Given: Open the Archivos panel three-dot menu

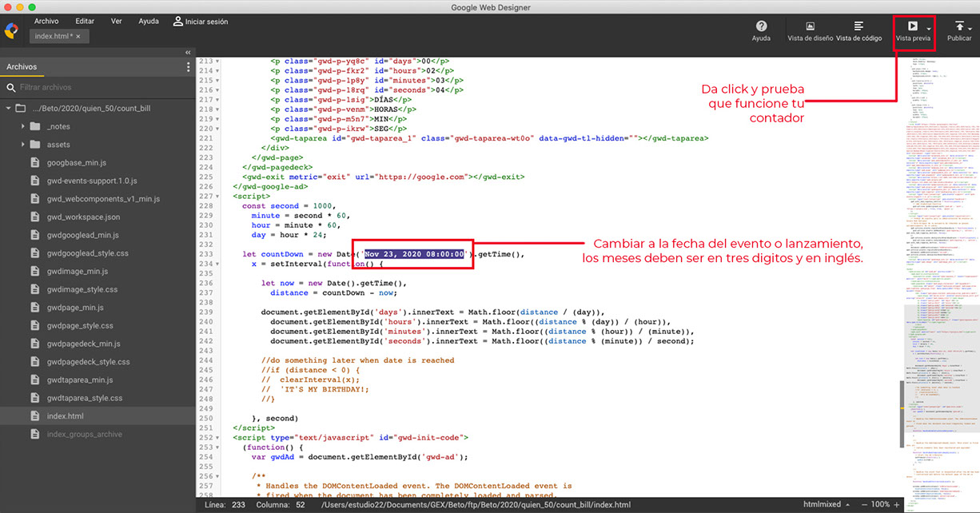Looking at the screenshot, I should pyautogui.click(x=189, y=67).
